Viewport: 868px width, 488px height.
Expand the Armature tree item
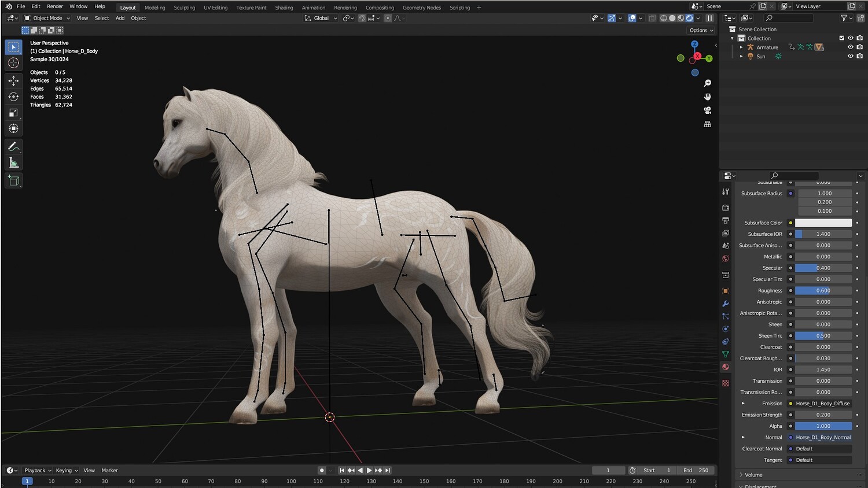tap(741, 47)
